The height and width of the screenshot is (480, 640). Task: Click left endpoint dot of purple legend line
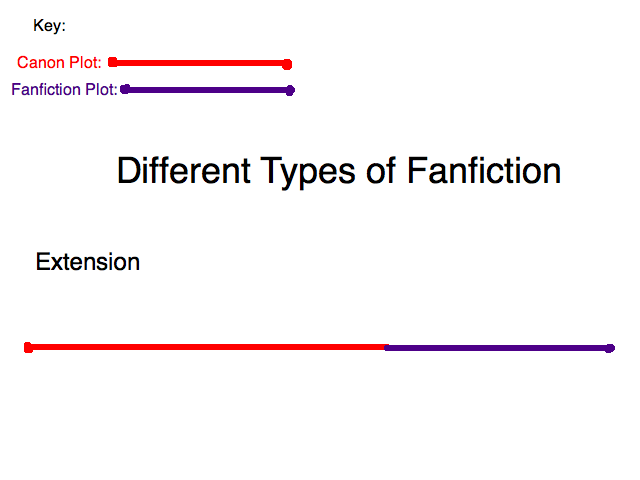[125, 89]
